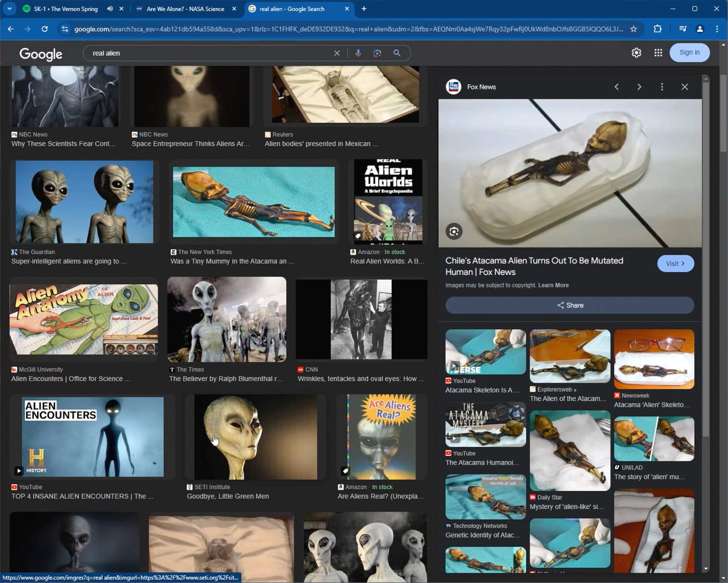
Task: Open more options in the preview panel
Action: tap(662, 87)
